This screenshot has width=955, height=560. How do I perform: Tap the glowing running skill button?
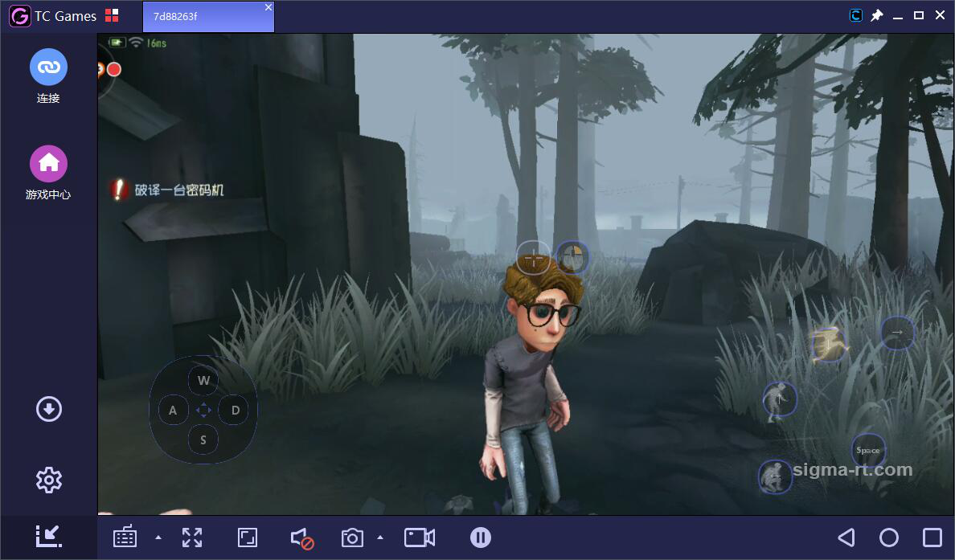[x=829, y=345]
